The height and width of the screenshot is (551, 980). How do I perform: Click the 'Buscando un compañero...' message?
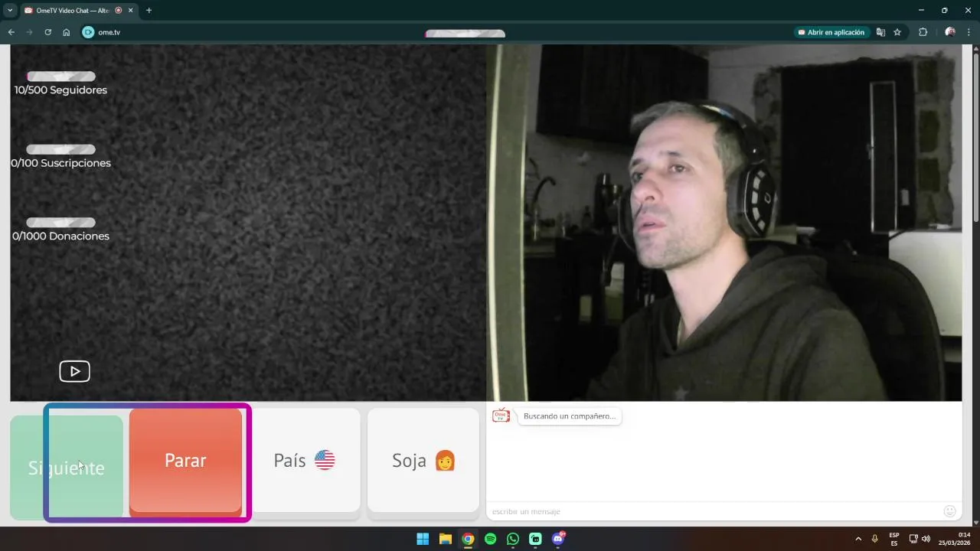point(570,416)
